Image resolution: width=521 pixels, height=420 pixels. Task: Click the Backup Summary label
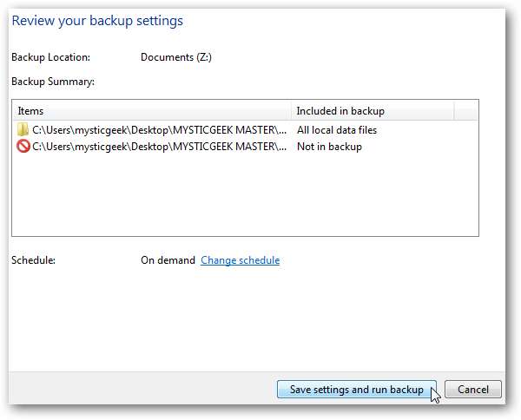[x=52, y=82]
